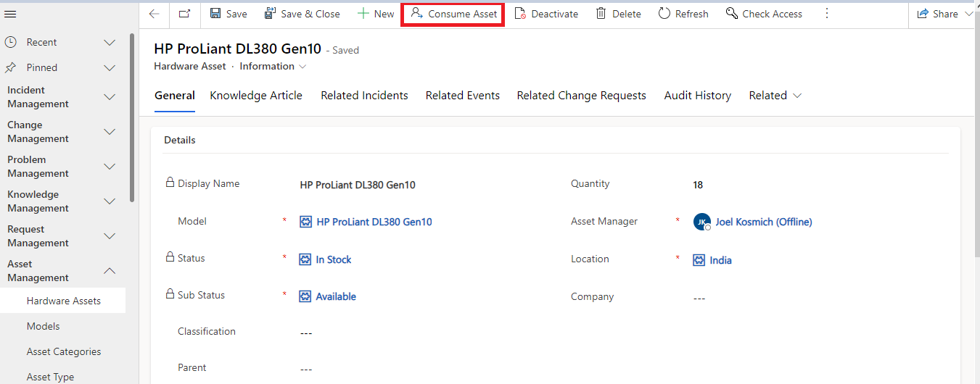980x384 pixels.
Task: Click the Sub Status lock icon
Action: click(x=170, y=293)
